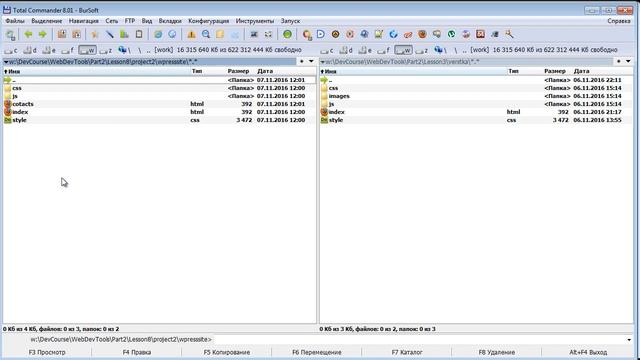Screen dimensions: 640x360
Task: Select drive z in left panel
Action: tap(106, 50)
